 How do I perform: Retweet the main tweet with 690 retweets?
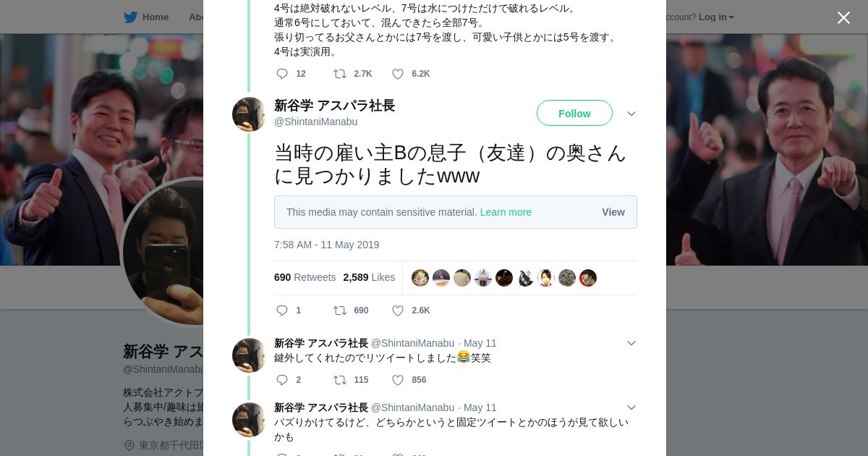[340, 311]
